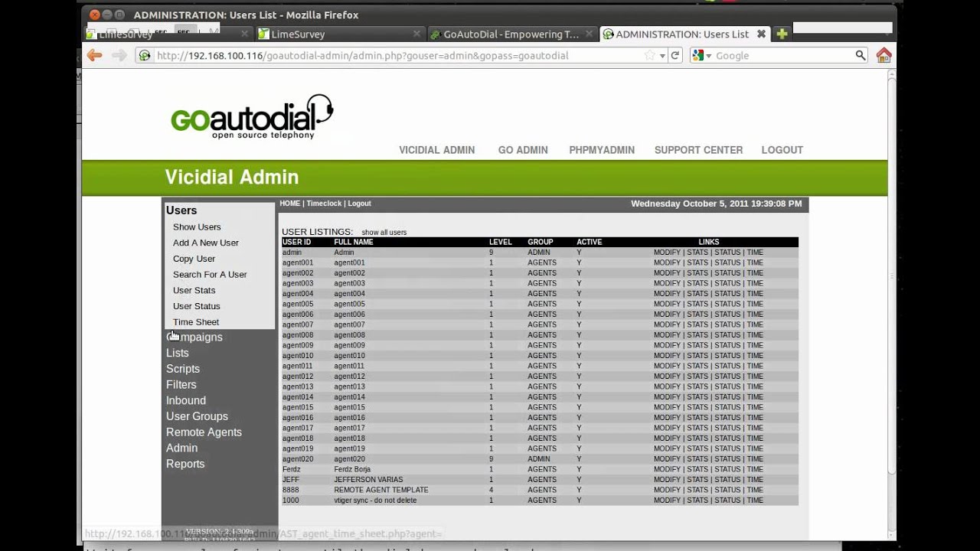Open the Admin section in sidebar
The width and height of the screenshot is (980, 551).
pyautogui.click(x=181, y=448)
